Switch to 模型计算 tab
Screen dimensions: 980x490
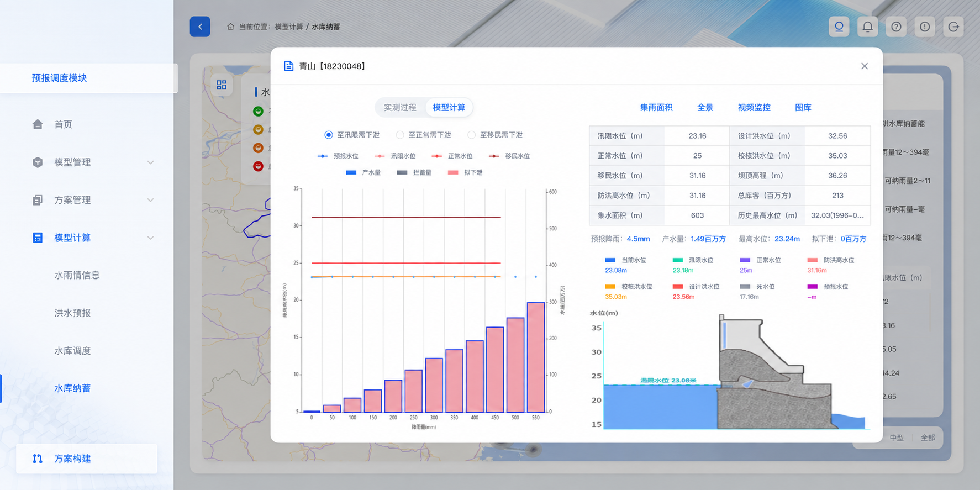point(449,107)
